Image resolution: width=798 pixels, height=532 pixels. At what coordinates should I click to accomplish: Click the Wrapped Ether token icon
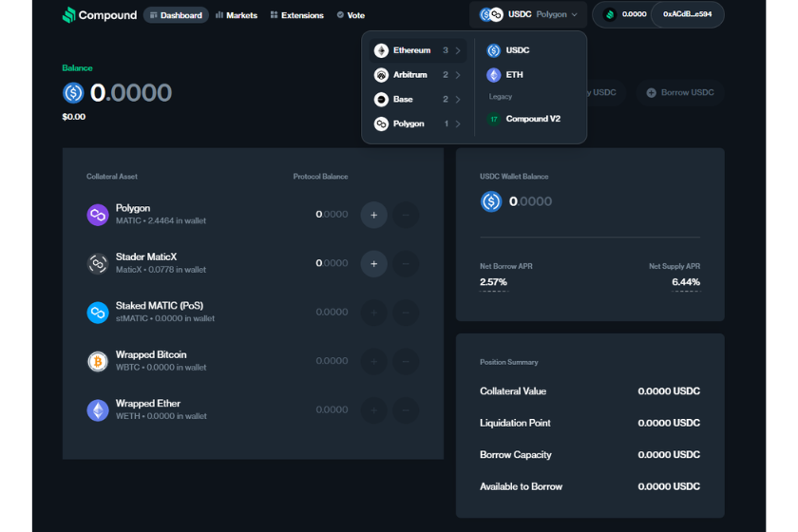98,410
